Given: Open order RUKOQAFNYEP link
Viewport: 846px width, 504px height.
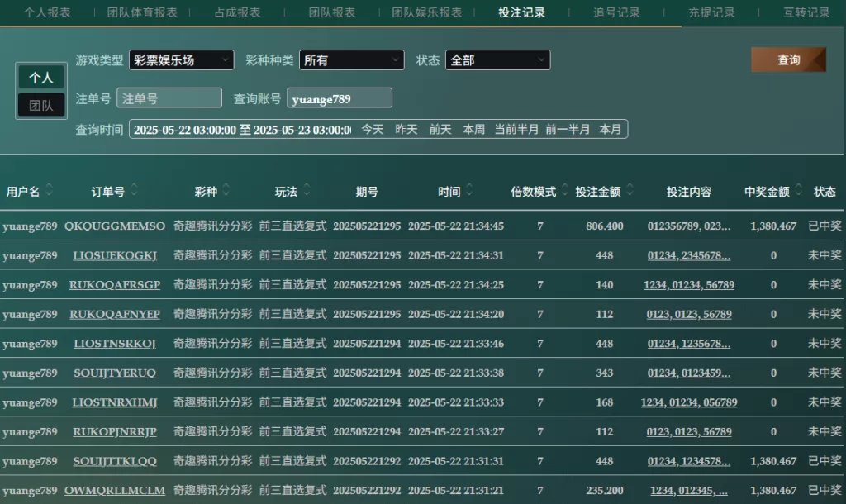Looking at the screenshot, I should pyautogui.click(x=115, y=314).
